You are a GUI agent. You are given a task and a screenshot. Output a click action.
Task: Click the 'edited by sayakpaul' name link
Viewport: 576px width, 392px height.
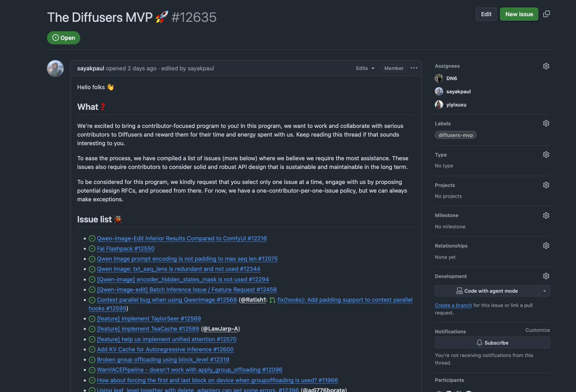coord(201,68)
